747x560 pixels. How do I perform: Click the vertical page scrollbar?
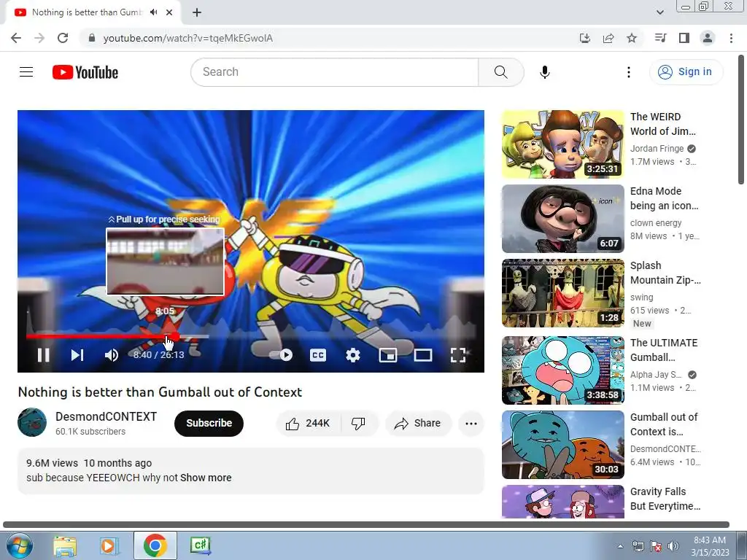click(741, 119)
